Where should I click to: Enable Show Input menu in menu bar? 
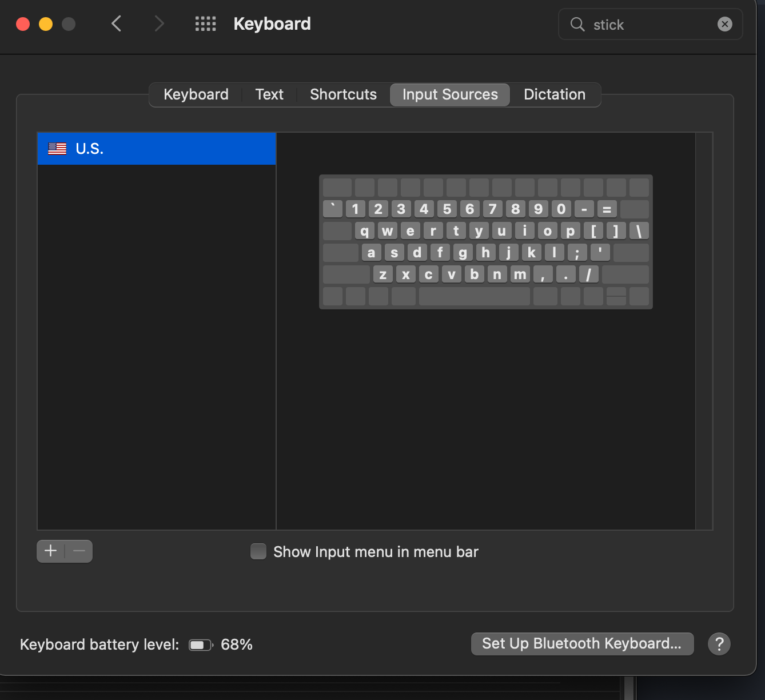point(258,551)
